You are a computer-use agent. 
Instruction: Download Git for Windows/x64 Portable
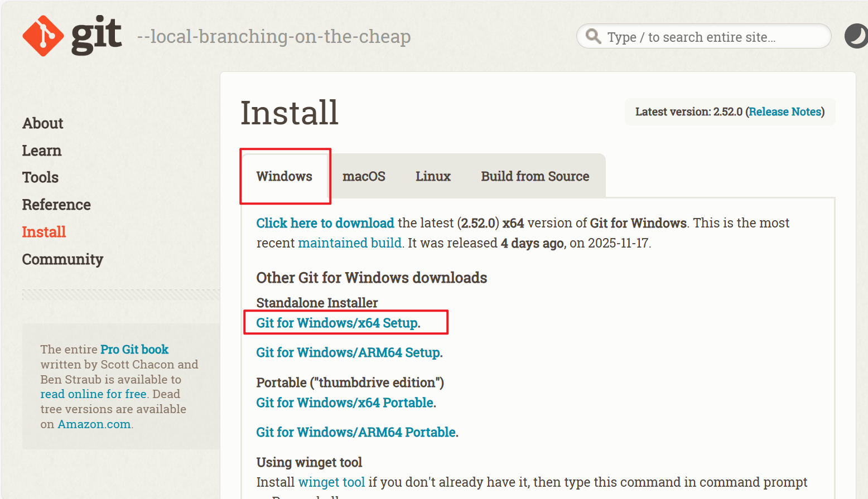[x=345, y=403]
